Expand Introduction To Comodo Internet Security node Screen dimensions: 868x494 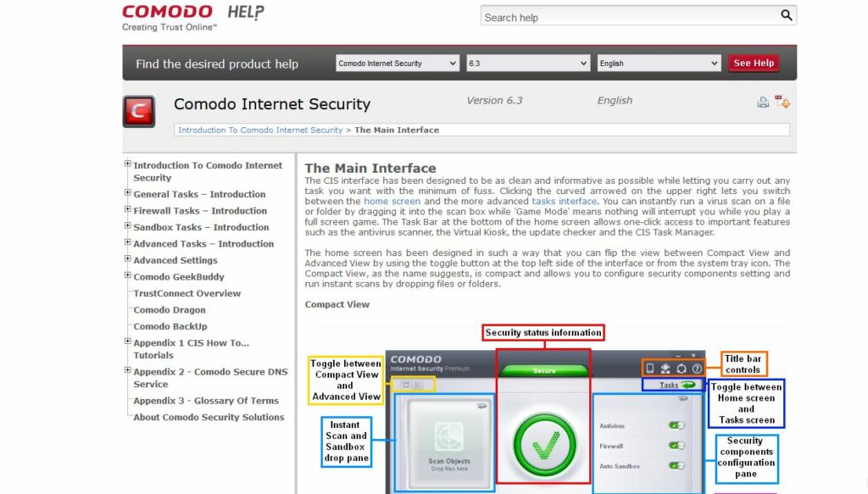coord(128,164)
